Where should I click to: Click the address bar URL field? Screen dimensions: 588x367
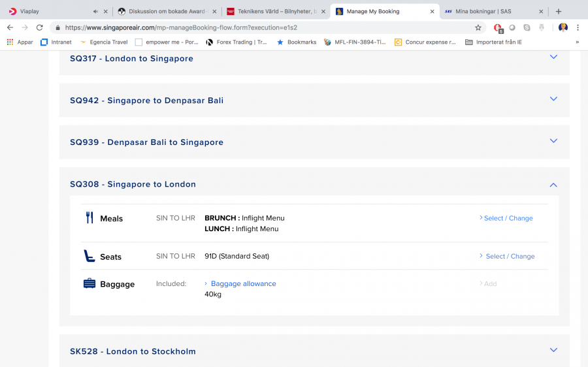pos(261,27)
